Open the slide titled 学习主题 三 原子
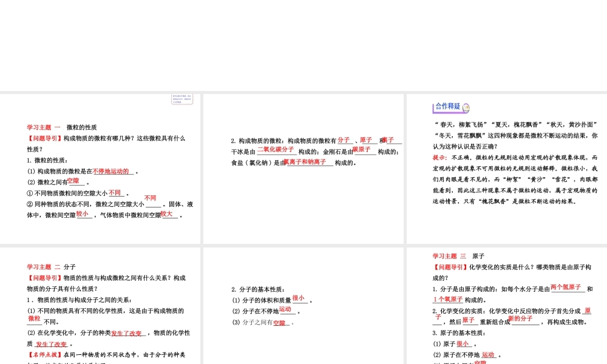Image resolution: width=607 pixels, height=364 pixels. point(507,306)
